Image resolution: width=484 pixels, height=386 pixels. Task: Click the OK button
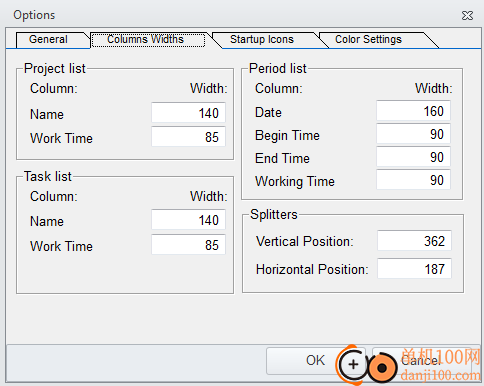[315, 361]
